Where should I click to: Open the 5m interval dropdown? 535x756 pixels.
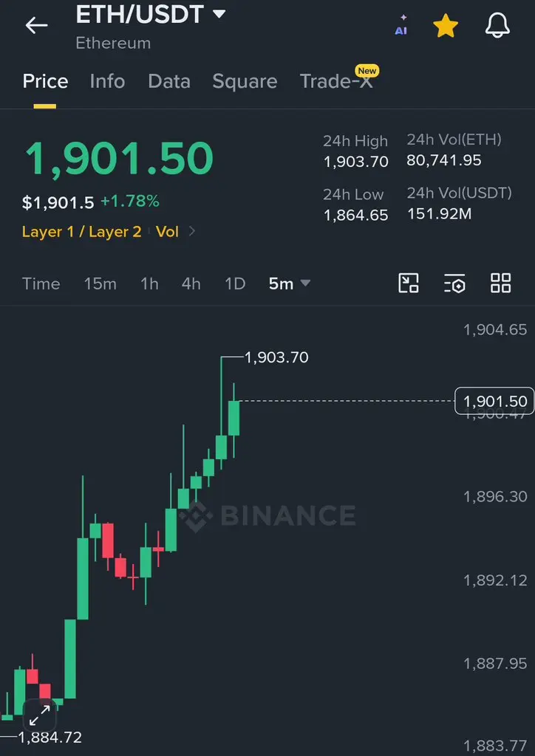(x=290, y=283)
